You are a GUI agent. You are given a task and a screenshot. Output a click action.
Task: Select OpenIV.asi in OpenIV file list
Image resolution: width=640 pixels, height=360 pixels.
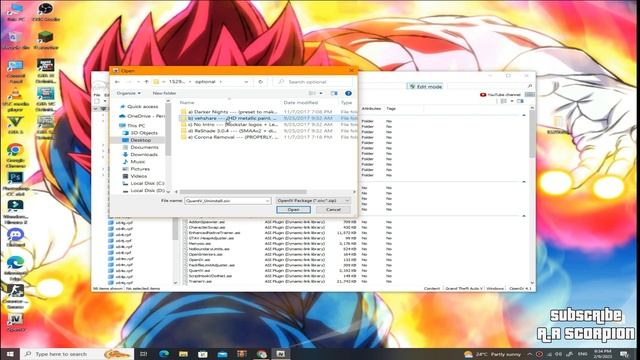(x=200, y=260)
